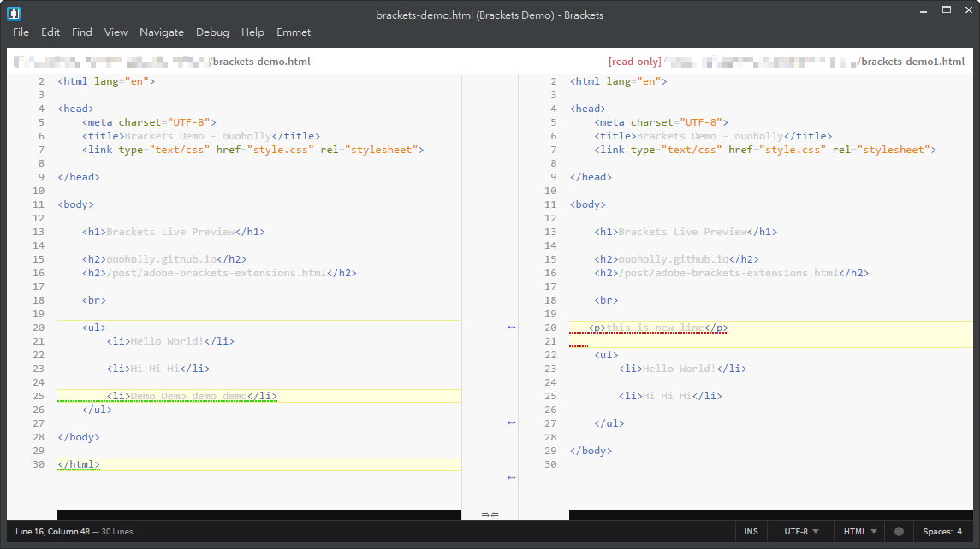Open the HTML language mode dropdown
Image resolution: width=980 pixels, height=549 pixels.
859,532
